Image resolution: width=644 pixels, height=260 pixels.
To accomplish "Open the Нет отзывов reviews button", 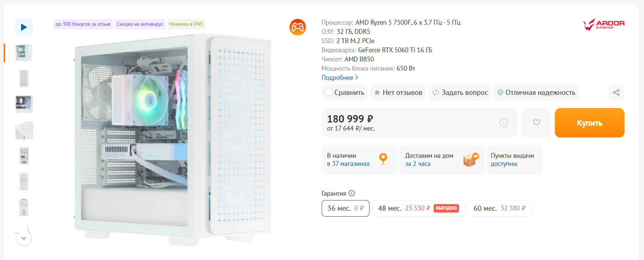I will (x=398, y=93).
